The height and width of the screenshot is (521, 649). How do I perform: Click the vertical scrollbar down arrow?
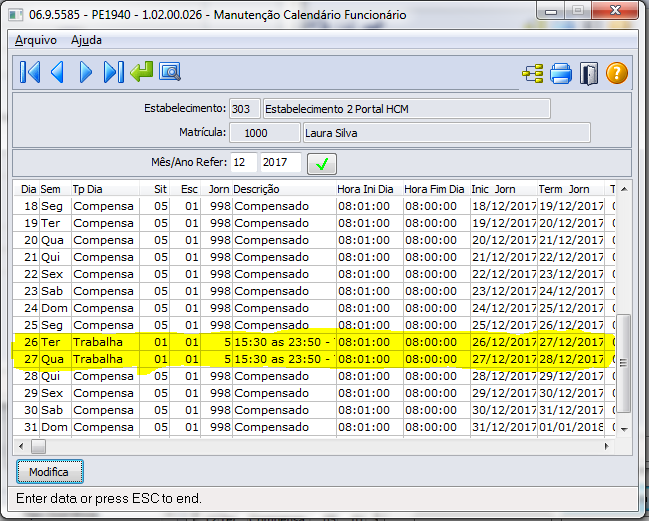(x=624, y=430)
